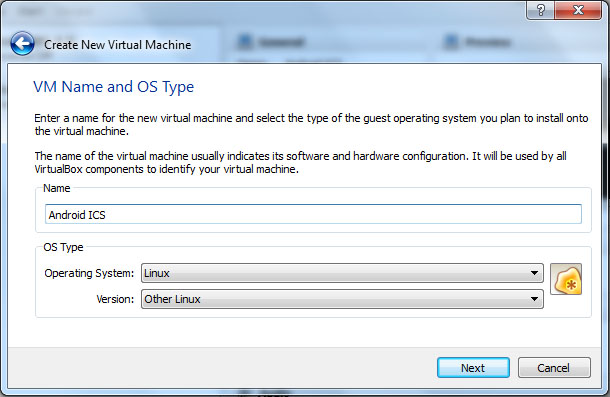This screenshot has width=610, height=397.
Task: Click the "Operating System:" label
Action: 89,273
